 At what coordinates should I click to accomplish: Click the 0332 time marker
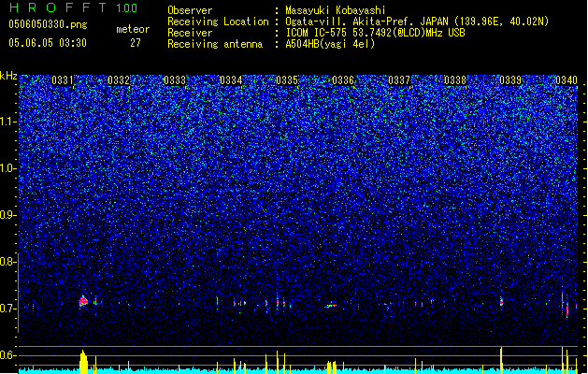[x=119, y=80]
